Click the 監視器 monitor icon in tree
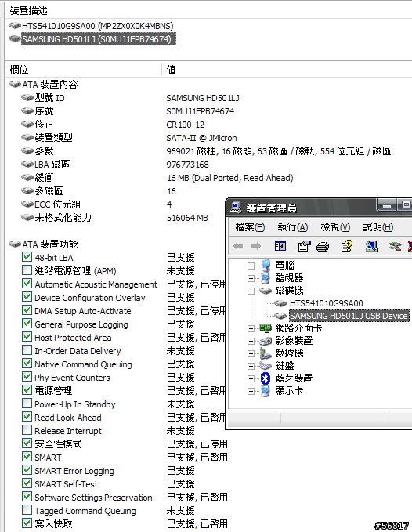The height and width of the screenshot is (532, 412). pyautogui.click(x=266, y=278)
